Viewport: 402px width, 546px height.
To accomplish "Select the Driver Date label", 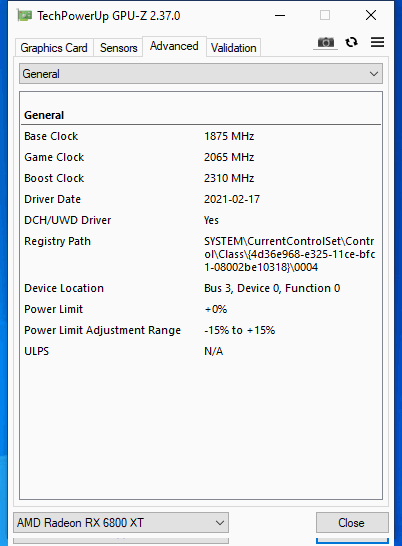I will click(x=53, y=199).
